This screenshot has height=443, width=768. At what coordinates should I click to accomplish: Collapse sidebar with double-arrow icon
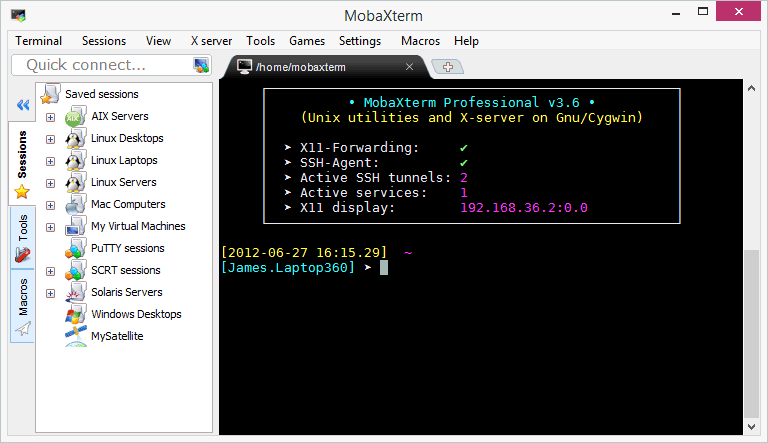(x=22, y=104)
